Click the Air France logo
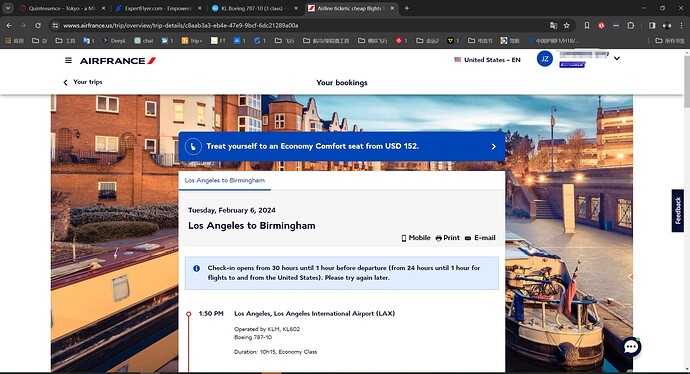The width and height of the screenshot is (690, 374). 118,61
